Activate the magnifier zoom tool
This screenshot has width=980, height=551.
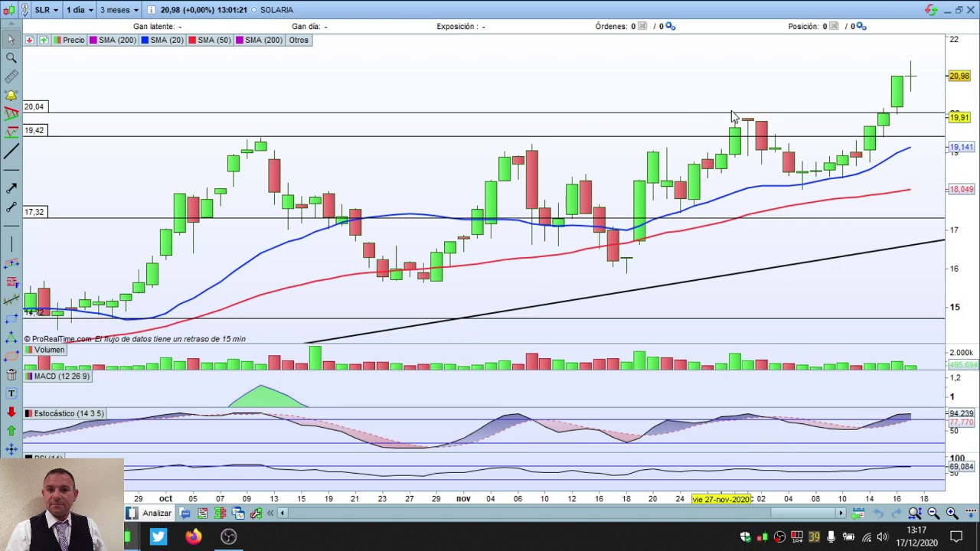click(11, 58)
